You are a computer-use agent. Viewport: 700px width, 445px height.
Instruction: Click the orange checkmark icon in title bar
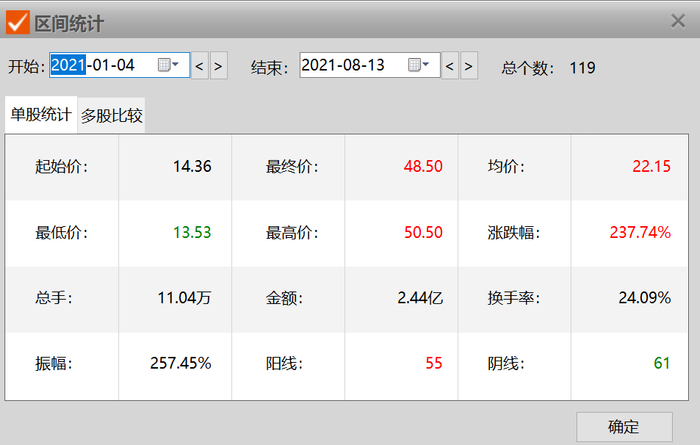tap(18, 22)
